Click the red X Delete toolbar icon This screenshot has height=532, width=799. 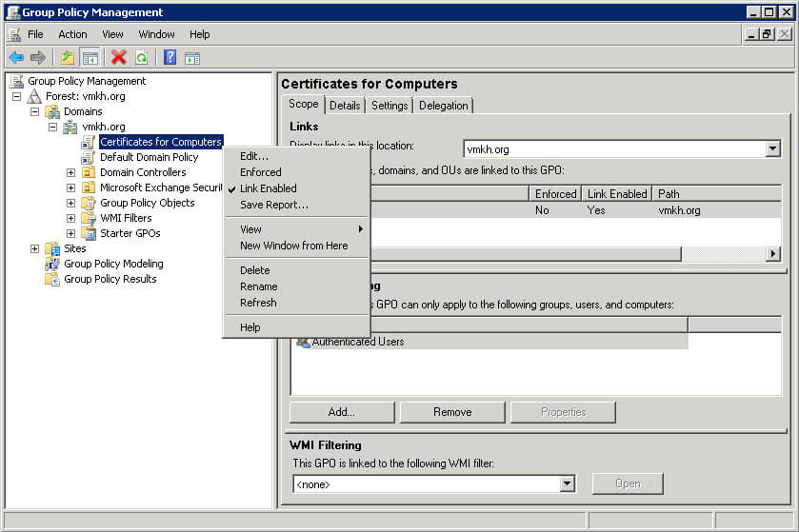click(119, 57)
